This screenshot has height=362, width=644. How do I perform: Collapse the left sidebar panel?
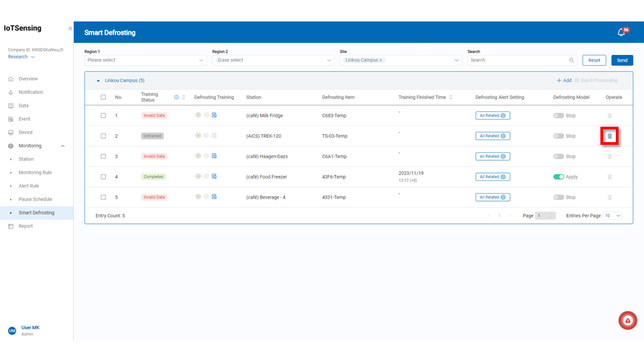point(70,29)
